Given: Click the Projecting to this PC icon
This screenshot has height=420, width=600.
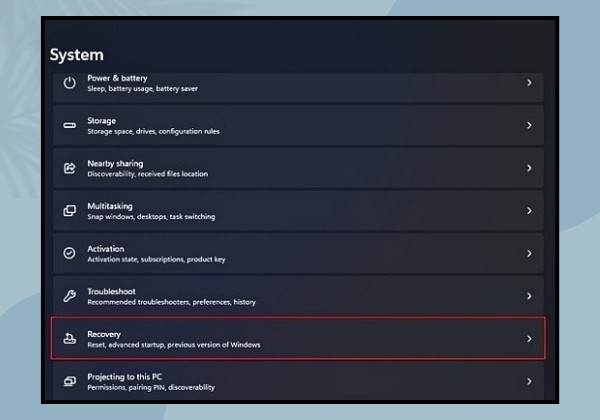Looking at the screenshot, I should coord(69,381).
